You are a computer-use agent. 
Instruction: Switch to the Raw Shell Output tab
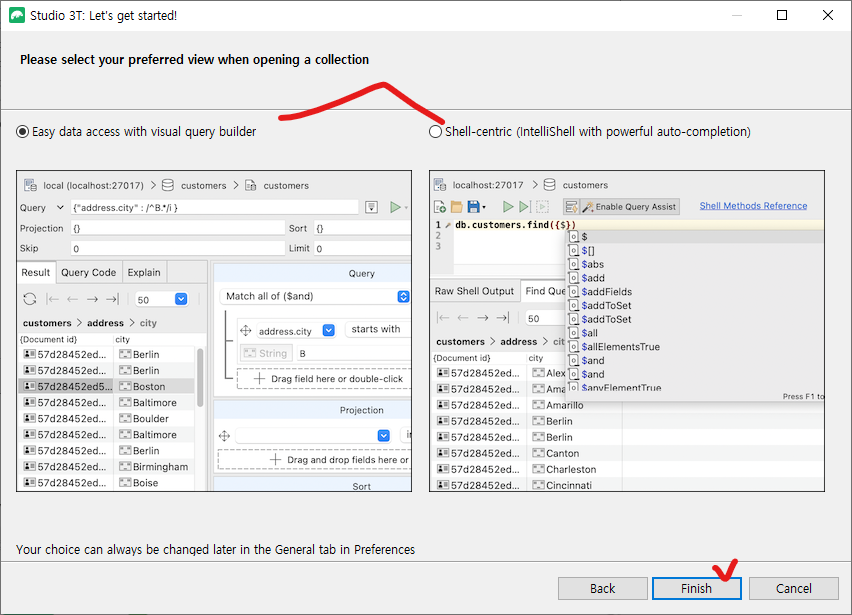(x=474, y=291)
